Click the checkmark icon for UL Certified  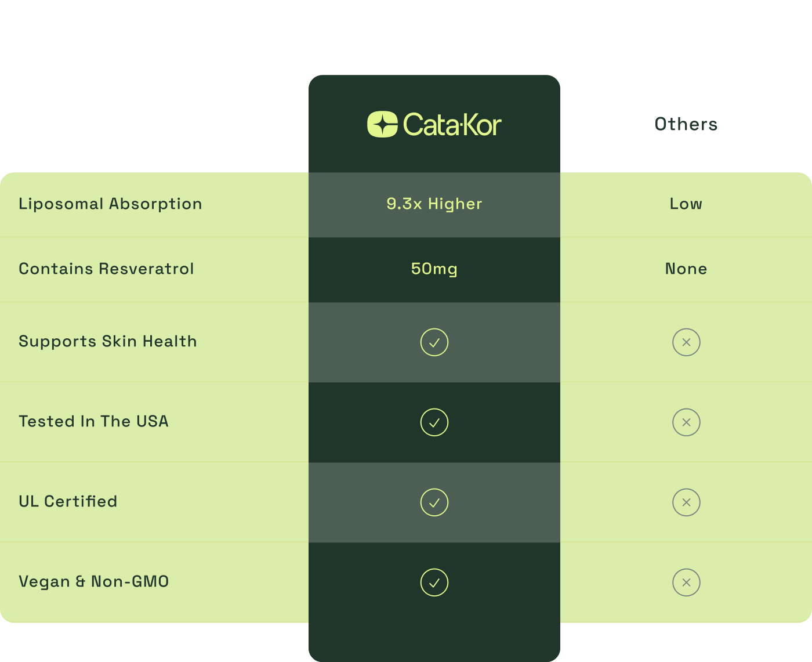click(x=434, y=502)
